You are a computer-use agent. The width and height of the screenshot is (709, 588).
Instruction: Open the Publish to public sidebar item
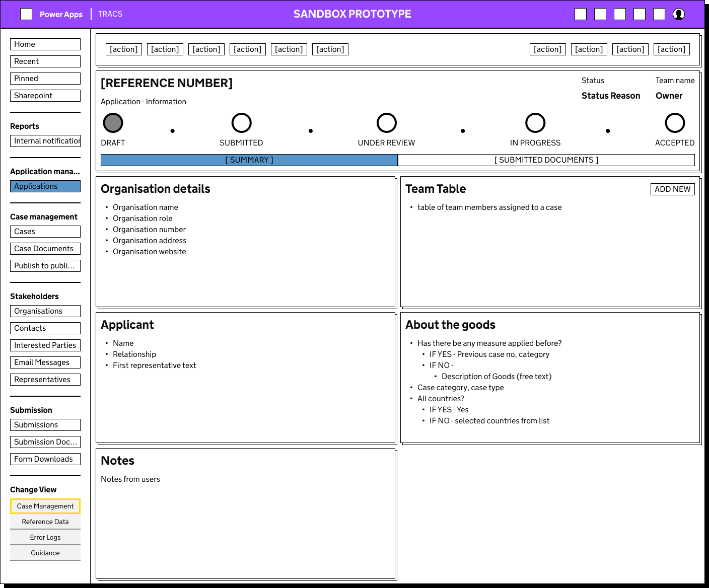click(x=45, y=266)
